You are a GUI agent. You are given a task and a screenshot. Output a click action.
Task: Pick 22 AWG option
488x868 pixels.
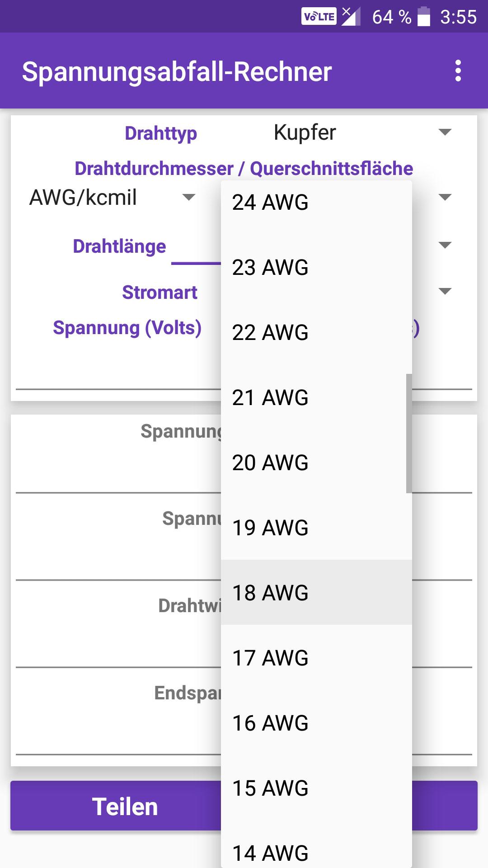(316, 332)
